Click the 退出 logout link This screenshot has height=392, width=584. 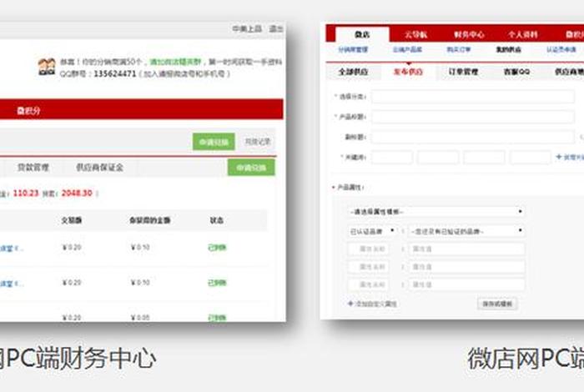[276, 28]
